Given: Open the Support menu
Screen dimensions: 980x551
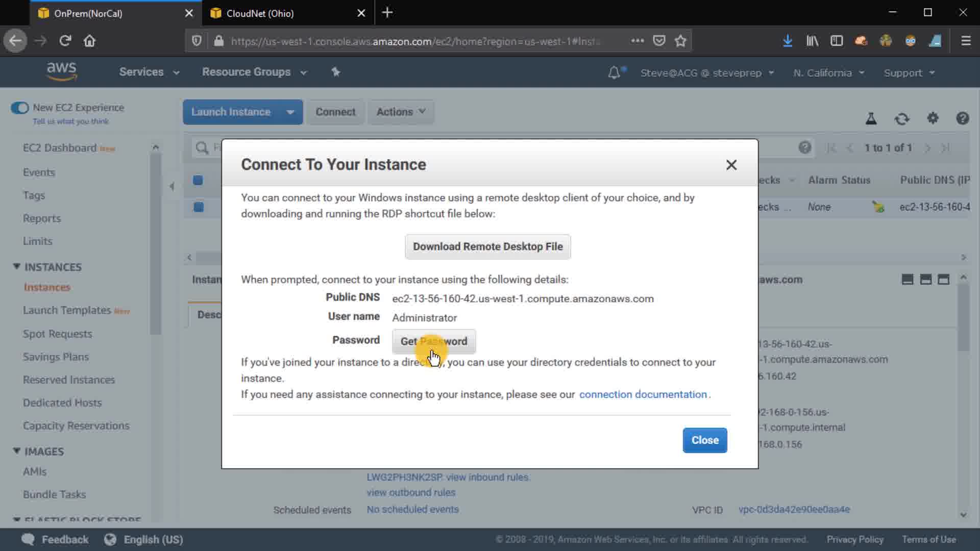Looking at the screenshot, I should pyautogui.click(x=909, y=73).
